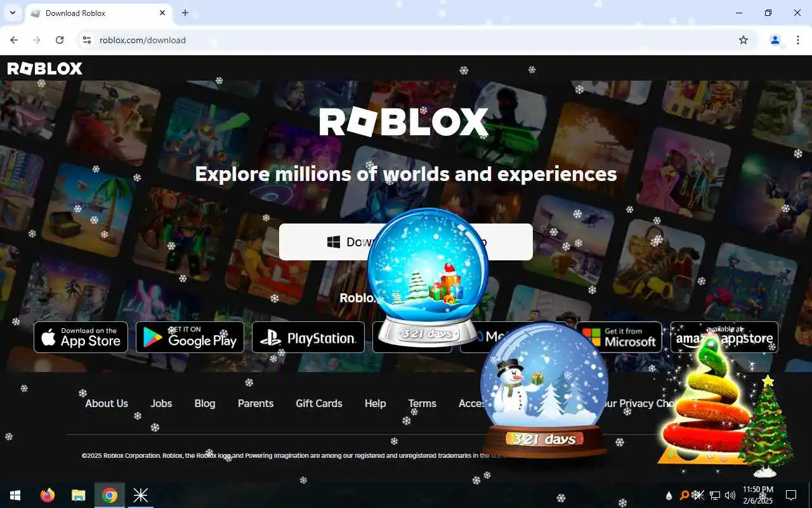Open the Jobs footer link

point(161,403)
